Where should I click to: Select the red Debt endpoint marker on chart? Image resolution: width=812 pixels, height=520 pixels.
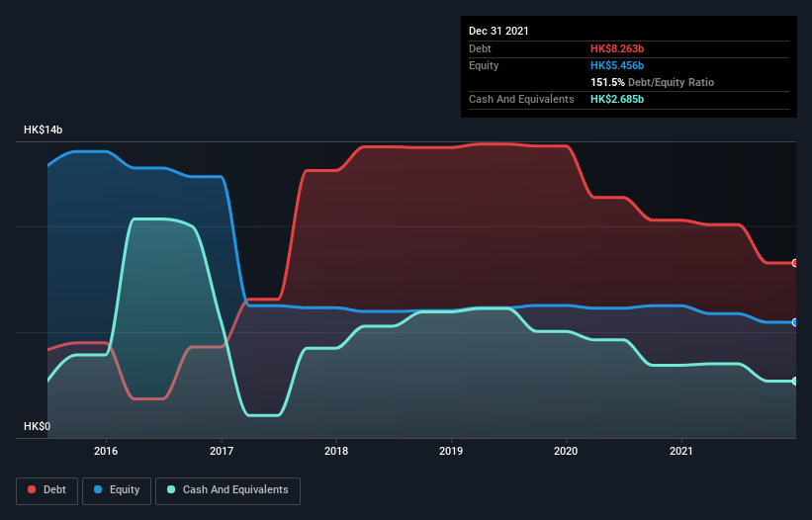click(795, 263)
